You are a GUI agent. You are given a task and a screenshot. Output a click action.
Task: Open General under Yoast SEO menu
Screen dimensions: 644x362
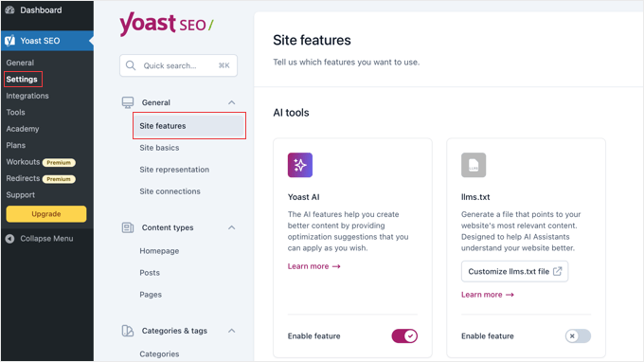pyautogui.click(x=20, y=63)
